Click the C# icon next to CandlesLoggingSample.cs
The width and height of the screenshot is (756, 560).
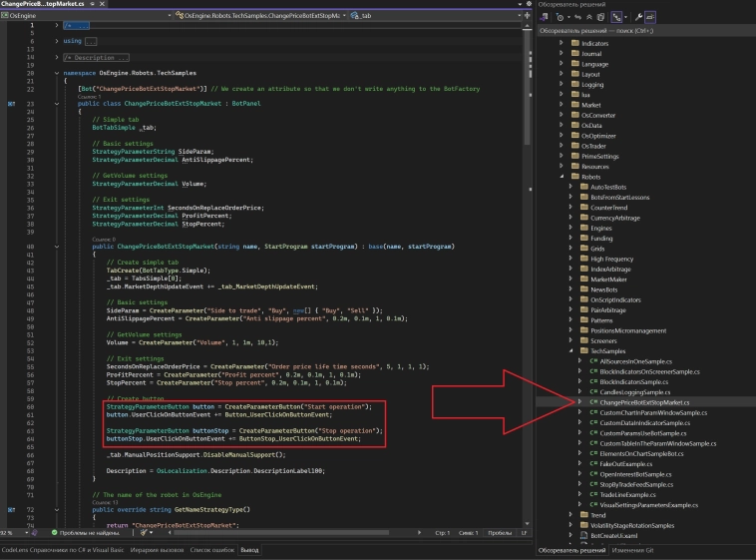tap(592, 391)
